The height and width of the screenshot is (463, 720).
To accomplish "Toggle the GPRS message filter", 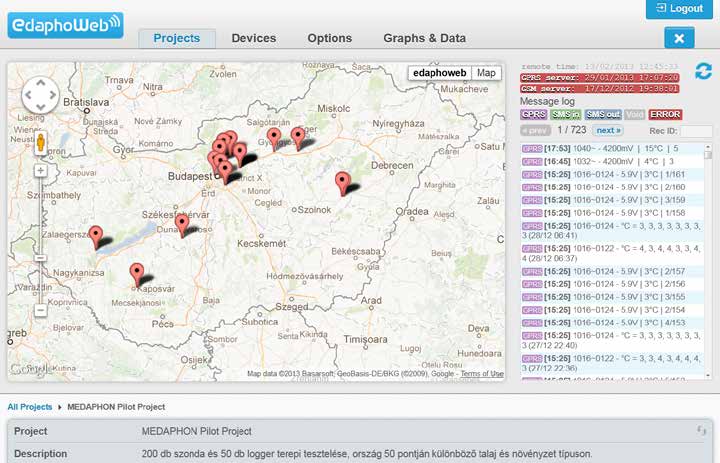I will point(534,114).
